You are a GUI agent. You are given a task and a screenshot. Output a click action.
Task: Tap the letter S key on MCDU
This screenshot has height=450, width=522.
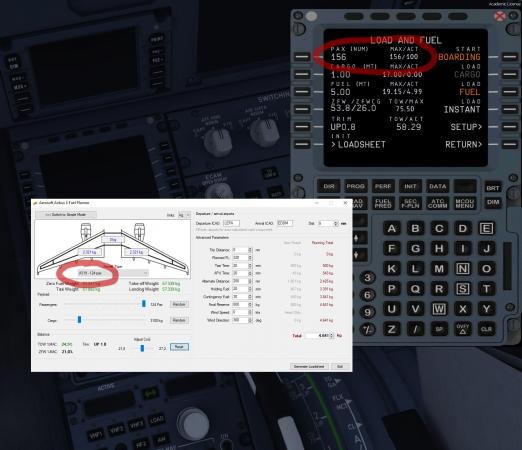pyautogui.click(x=463, y=289)
